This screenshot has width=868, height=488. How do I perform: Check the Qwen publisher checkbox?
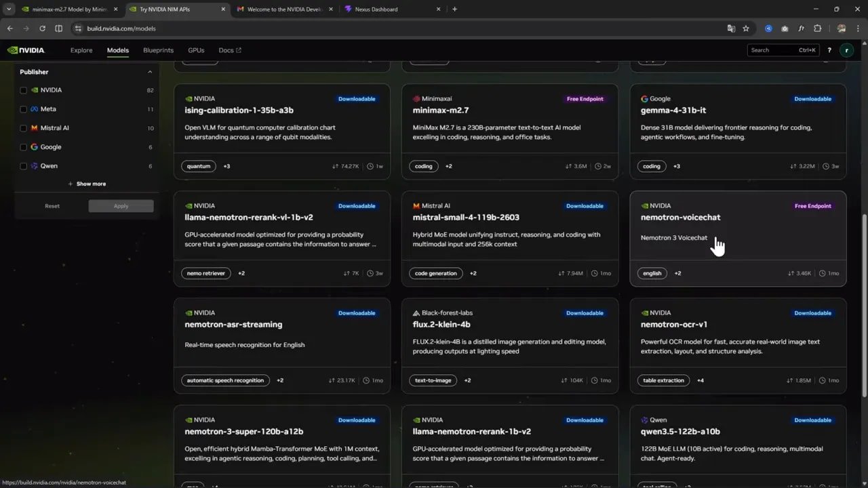tap(24, 166)
